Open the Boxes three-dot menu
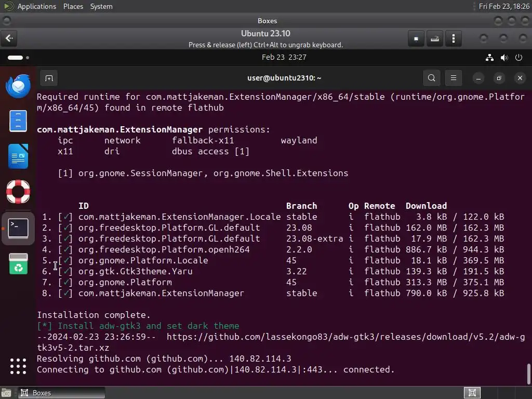Viewport: 532px width, 399px height. [453, 38]
